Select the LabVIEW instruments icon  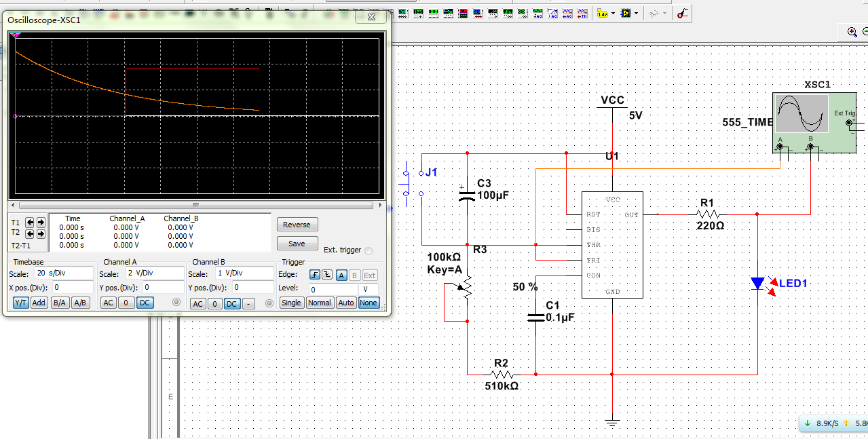[626, 13]
